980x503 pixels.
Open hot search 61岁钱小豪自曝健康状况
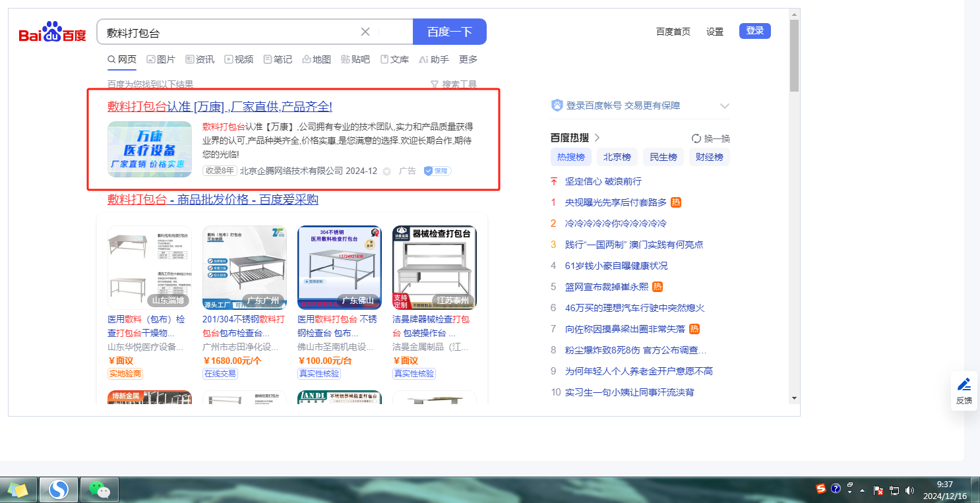click(617, 266)
